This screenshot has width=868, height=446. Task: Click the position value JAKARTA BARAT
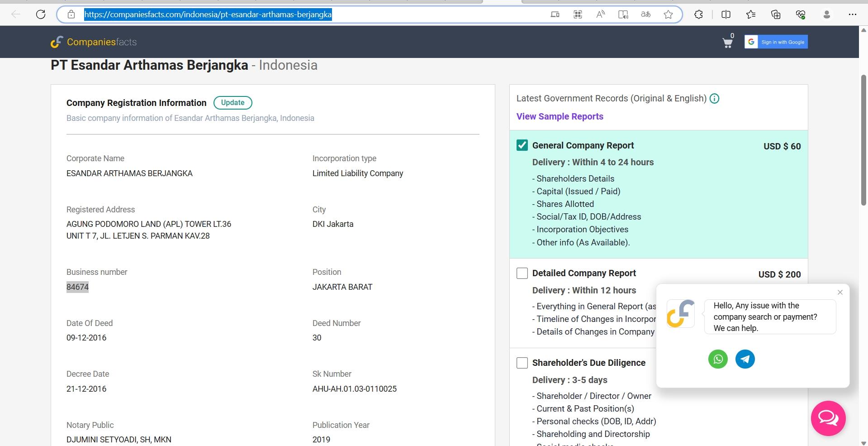[x=342, y=287]
